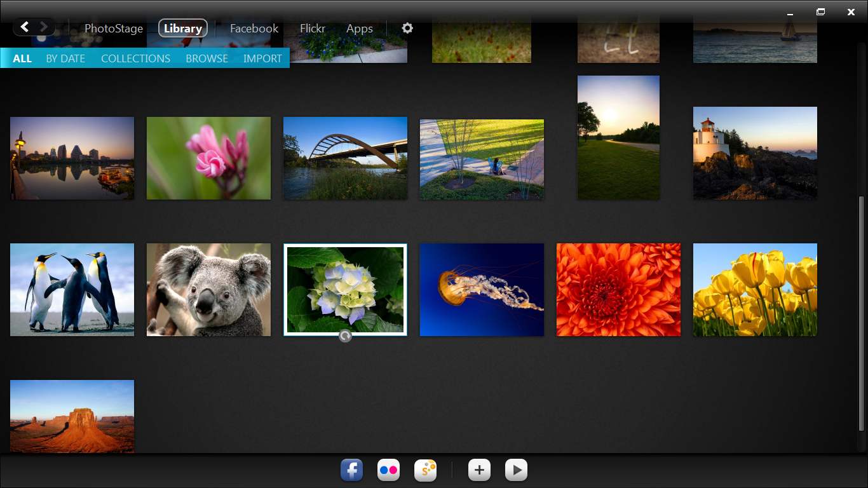Click the Facebook share icon in bottom bar
Viewport: 868px width, 488px height.
[351, 470]
